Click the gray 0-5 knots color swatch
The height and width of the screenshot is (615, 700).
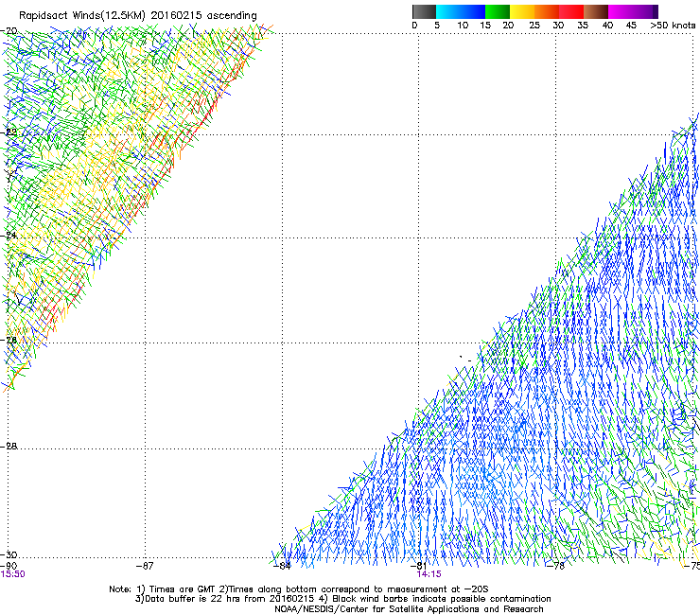click(x=424, y=11)
